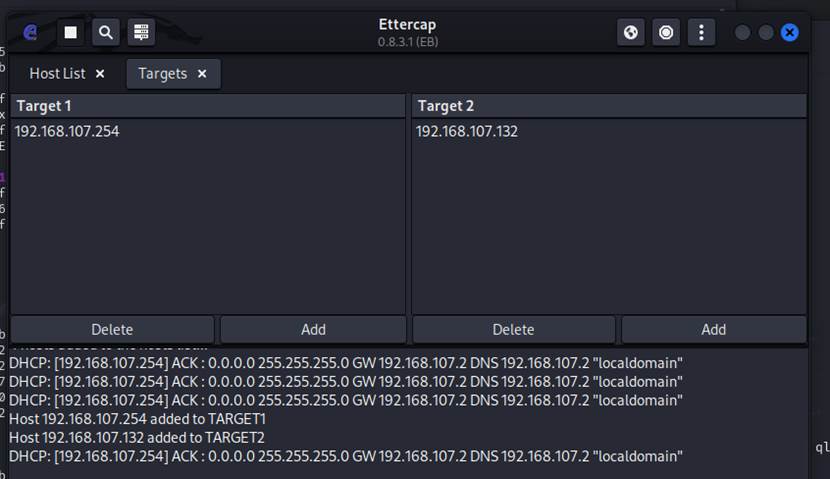830x479 pixels.
Task: Close the Host List tab
Action: 100,74
